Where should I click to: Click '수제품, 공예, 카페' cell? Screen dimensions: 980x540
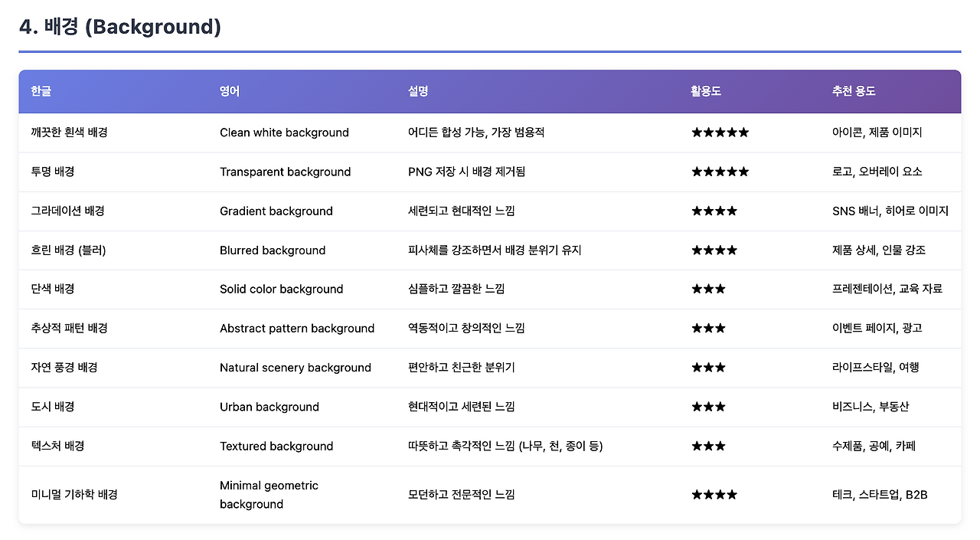point(874,446)
